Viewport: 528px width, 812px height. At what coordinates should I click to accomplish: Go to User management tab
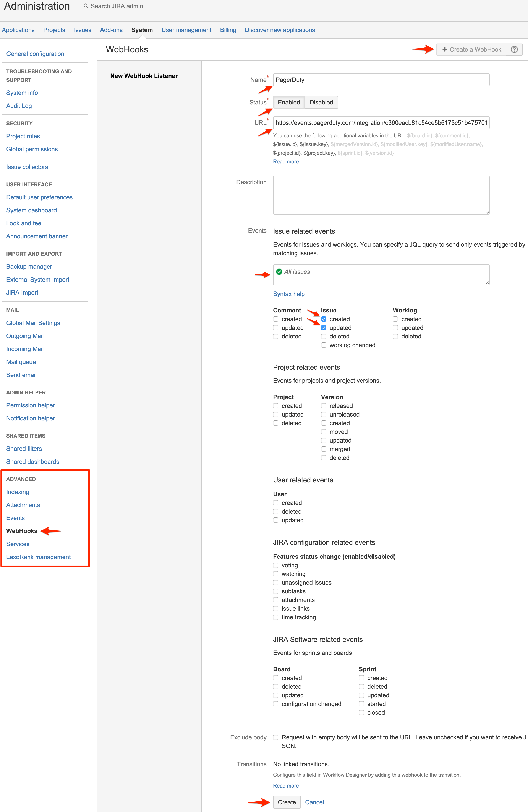point(186,30)
